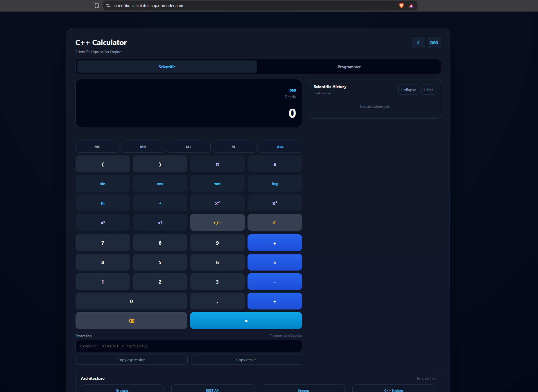The image size is (538, 392).
Task: Click the M− memory subtract key
Action: coord(234,147)
